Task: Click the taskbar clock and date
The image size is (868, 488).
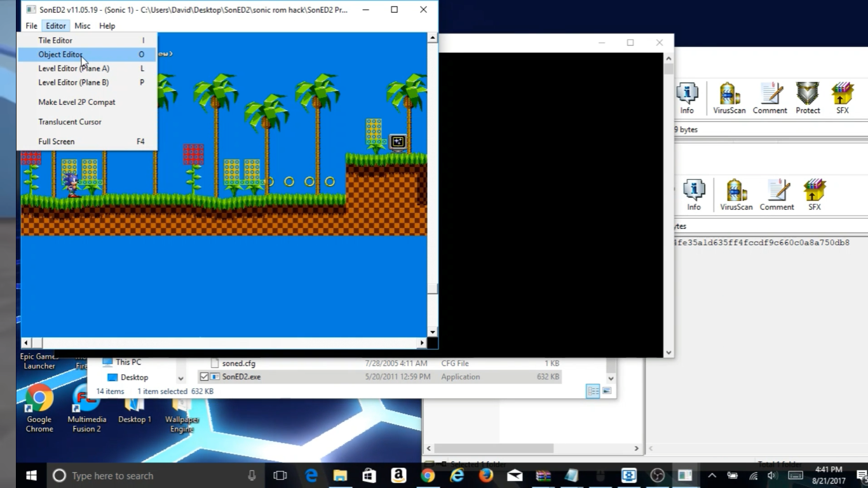Action: pyautogui.click(x=828, y=475)
